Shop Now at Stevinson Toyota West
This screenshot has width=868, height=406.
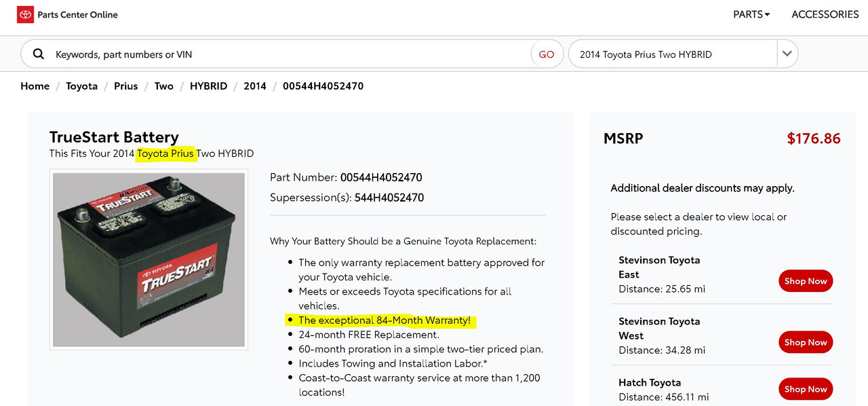point(806,342)
